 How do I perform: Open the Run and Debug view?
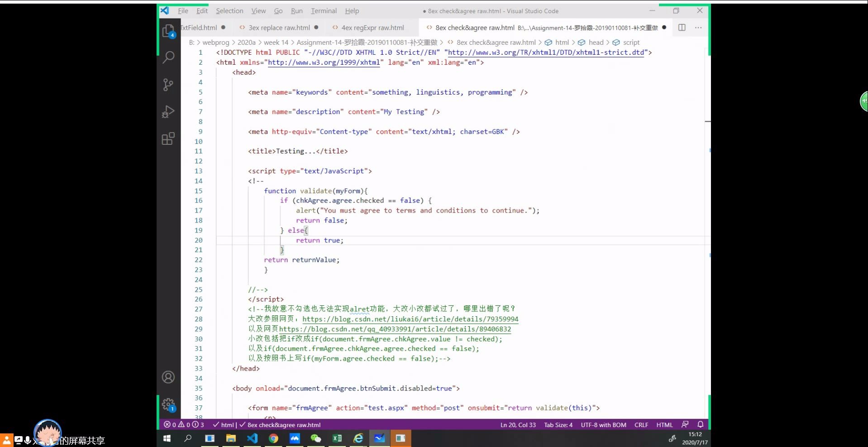[168, 112]
